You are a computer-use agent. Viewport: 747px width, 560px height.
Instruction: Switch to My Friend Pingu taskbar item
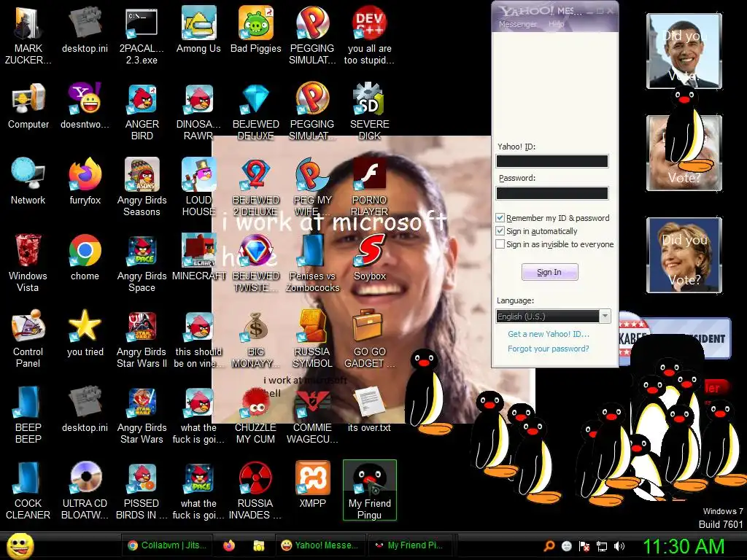click(x=410, y=545)
